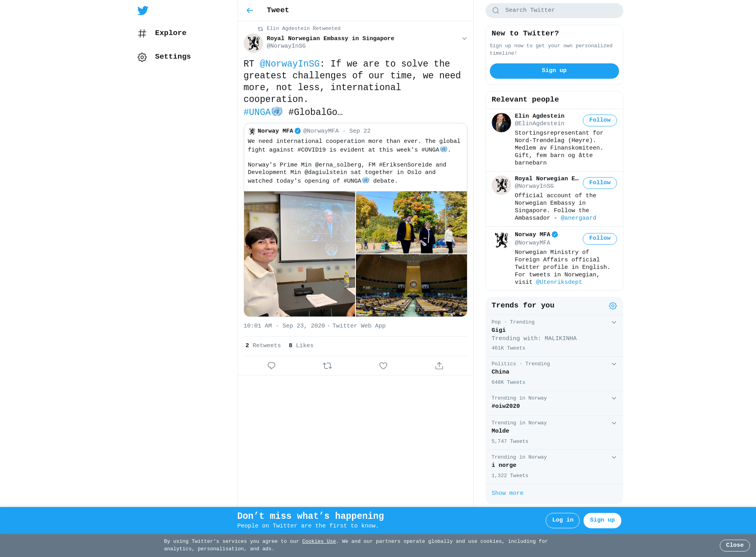Like the tweet with the heart icon
Screen dimensions: 756x557
[383, 366]
